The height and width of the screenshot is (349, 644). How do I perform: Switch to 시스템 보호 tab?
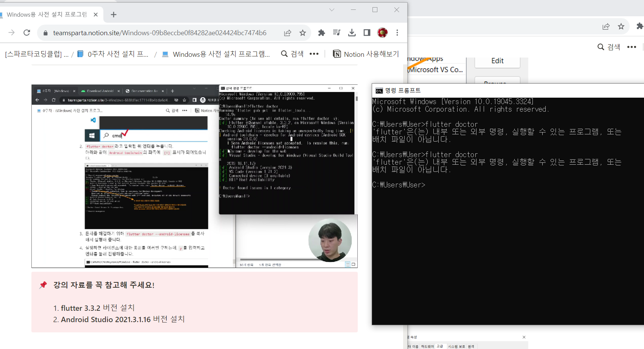point(456,346)
